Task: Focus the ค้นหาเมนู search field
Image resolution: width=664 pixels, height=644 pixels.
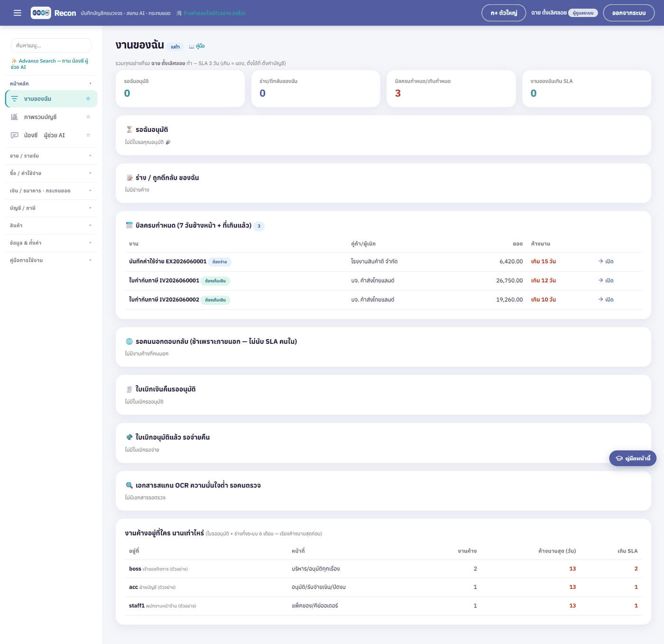Action: [x=51, y=46]
